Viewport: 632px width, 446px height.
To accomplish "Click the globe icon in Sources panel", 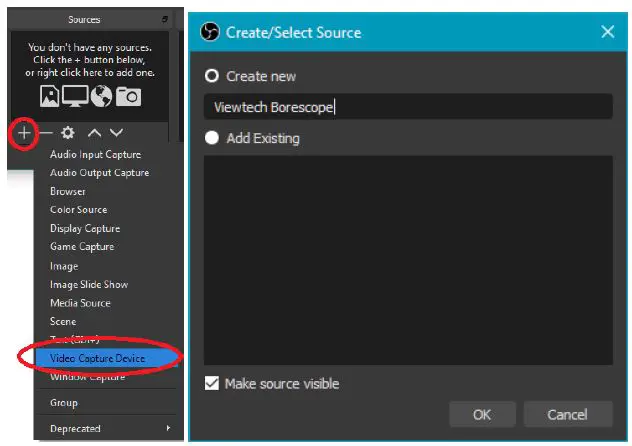I will [x=102, y=96].
